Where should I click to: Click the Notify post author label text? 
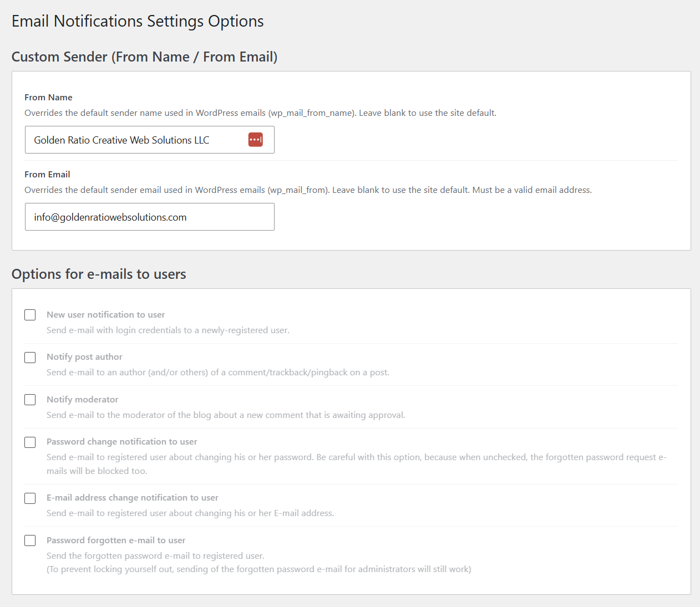(84, 356)
